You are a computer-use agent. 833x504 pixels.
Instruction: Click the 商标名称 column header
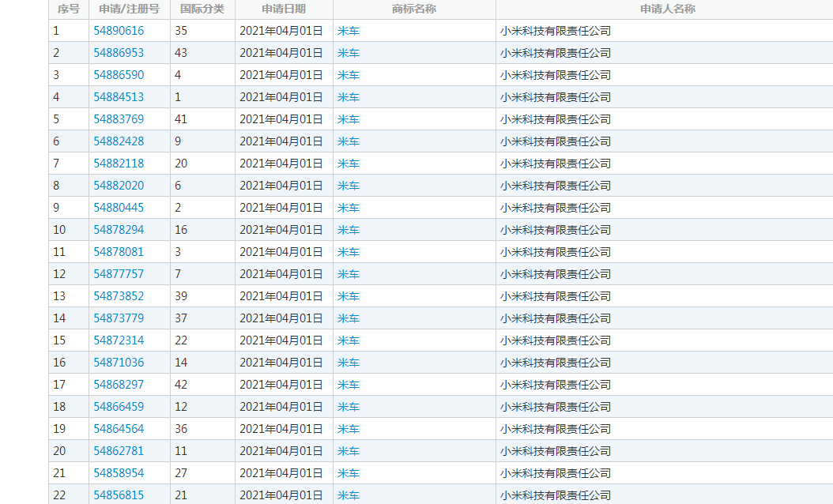[x=414, y=9]
